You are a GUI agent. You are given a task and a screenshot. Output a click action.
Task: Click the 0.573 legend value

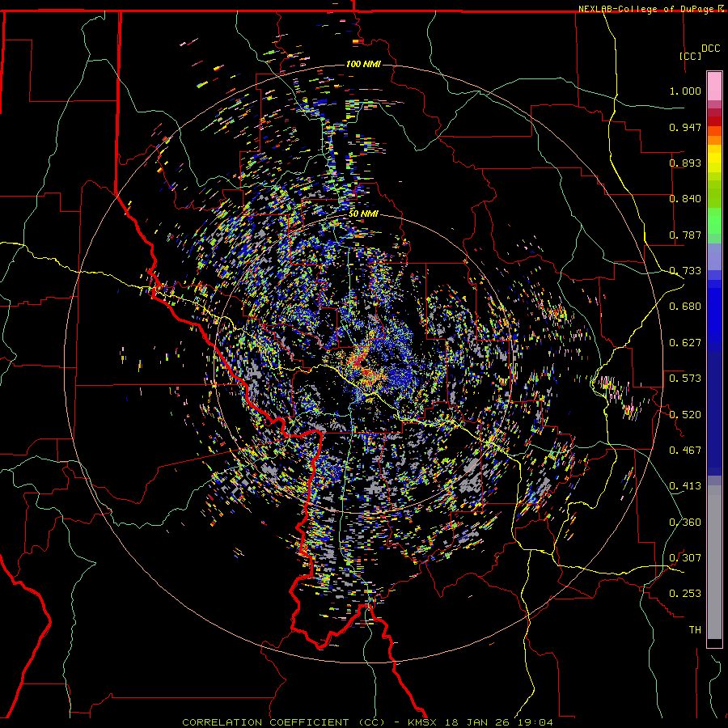[x=685, y=379]
